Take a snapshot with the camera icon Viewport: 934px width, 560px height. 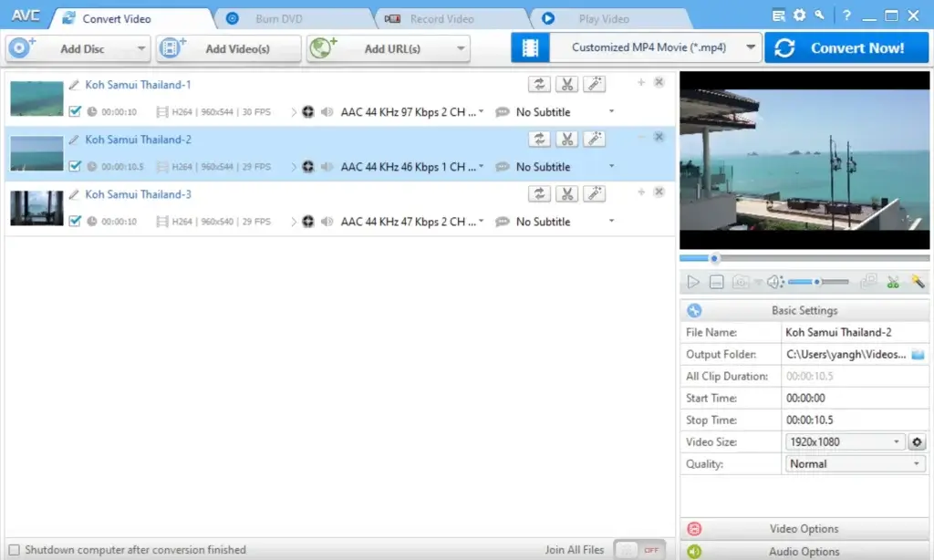click(742, 283)
